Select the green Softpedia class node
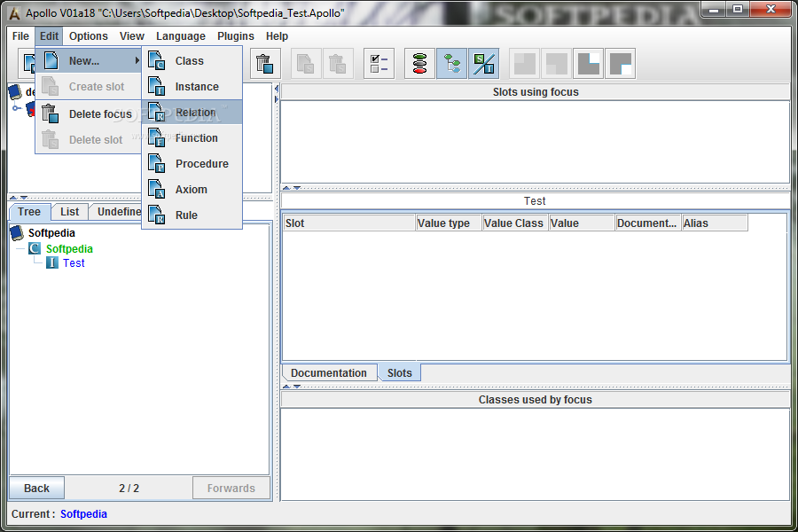798x532 pixels. pos(69,248)
